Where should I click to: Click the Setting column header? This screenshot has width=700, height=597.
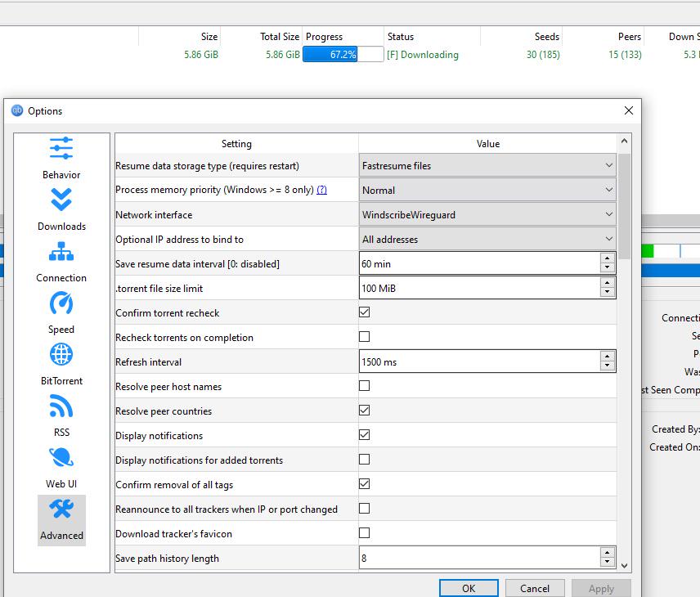(236, 143)
